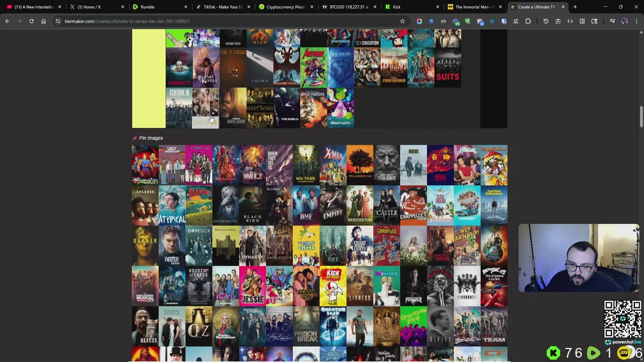View site information icon beside URL
This screenshot has width=644, height=362.
pyautogui.click(x=58, y=21)
